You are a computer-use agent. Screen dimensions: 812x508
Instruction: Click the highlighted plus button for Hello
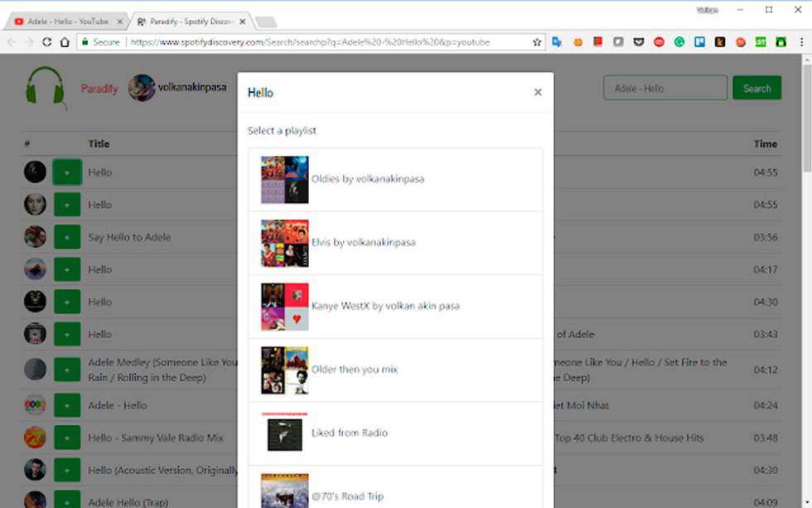(x=67, y=172)
